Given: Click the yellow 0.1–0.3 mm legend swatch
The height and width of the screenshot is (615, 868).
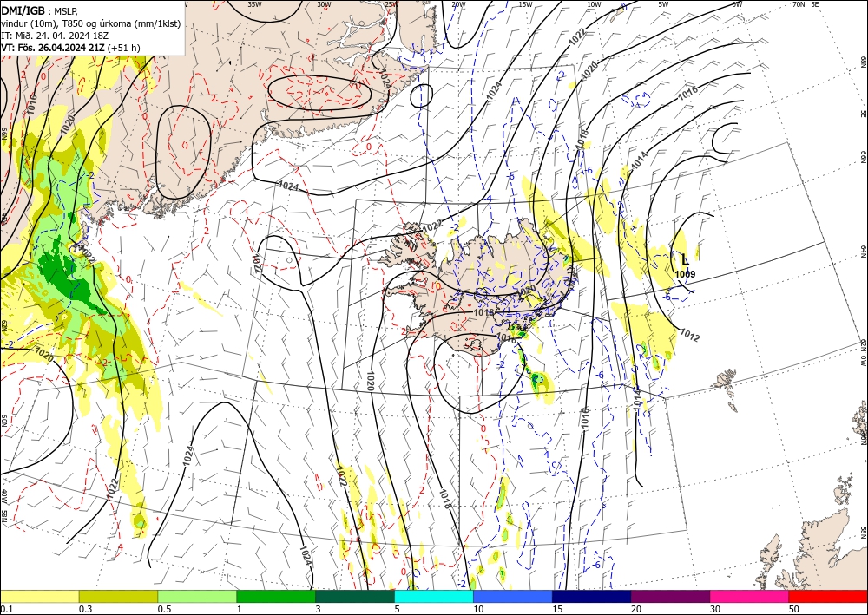Looking at the screenshot, I should tap(40, 596).
